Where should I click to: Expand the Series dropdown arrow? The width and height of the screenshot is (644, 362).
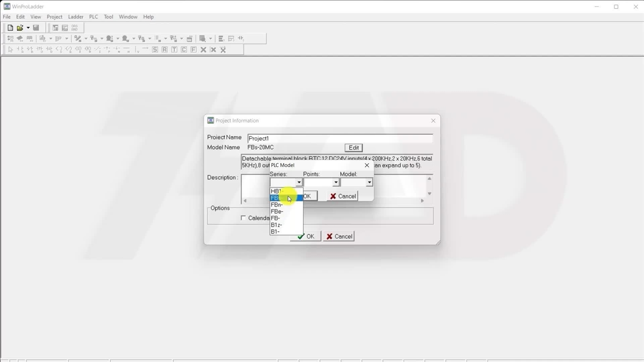[x=299, y=183]
